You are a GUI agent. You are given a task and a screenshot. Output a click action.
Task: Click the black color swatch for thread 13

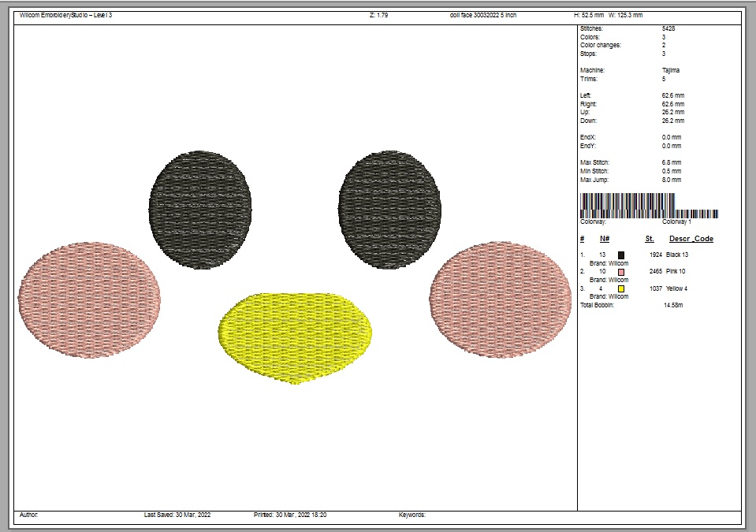[x=621, y=255]
